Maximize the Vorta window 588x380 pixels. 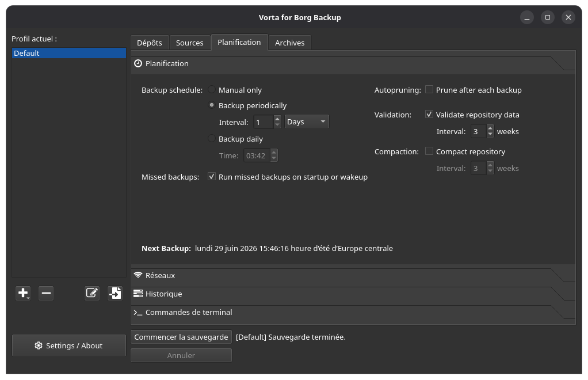click(x=548, y=17)
